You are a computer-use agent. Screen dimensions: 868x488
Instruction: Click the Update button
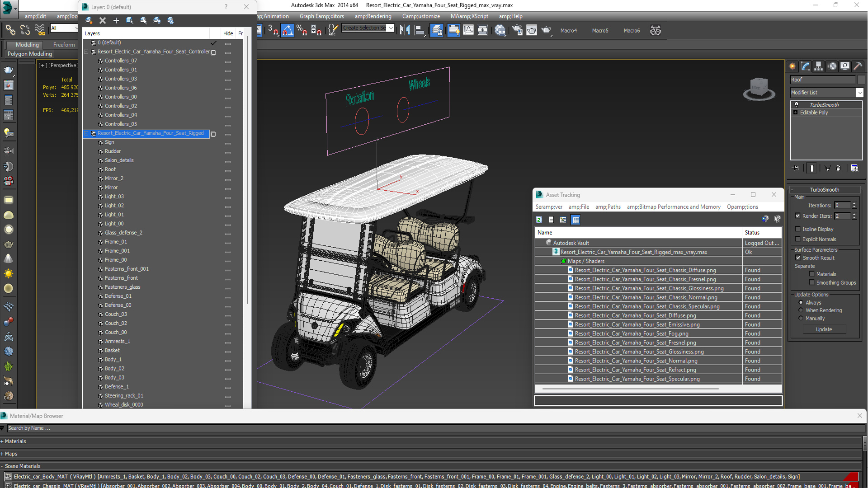(824, 329)
